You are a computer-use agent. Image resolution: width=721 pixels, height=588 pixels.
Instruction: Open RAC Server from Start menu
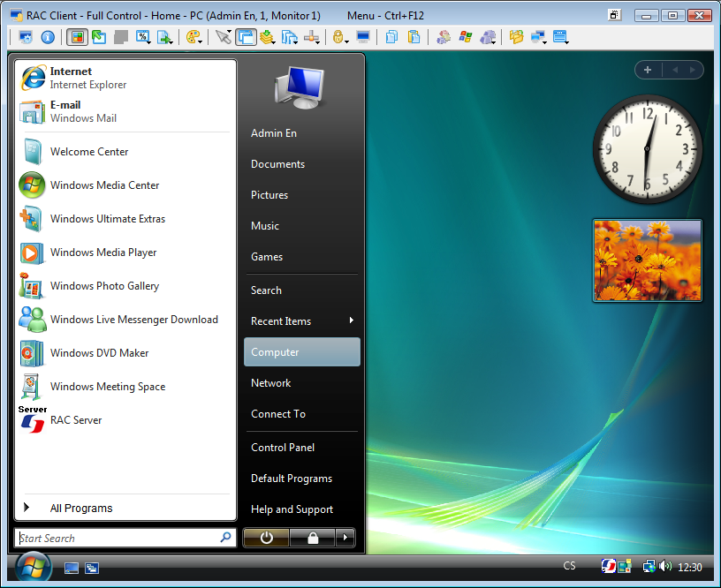pyautogui.click(x=76, y=420)
